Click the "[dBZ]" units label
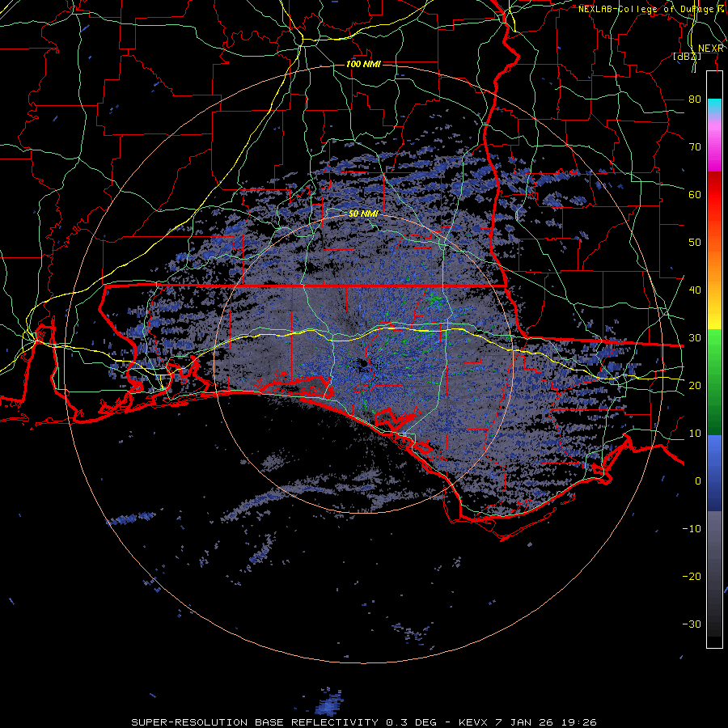This screenshot has width=728, height=728. pyautogui.click(x=687, y=57)
